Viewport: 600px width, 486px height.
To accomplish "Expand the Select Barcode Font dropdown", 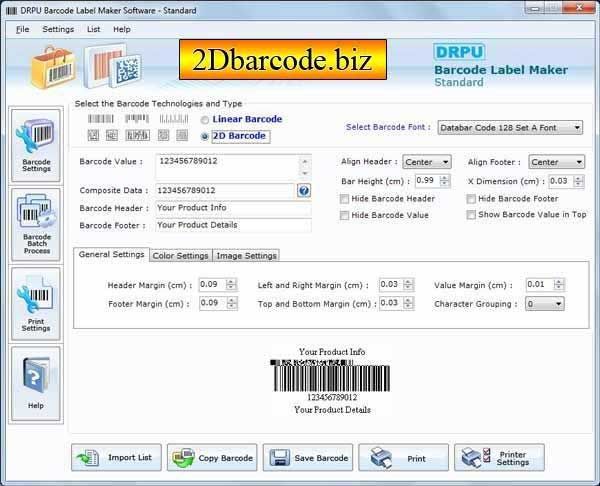I will tap(510, 128).
